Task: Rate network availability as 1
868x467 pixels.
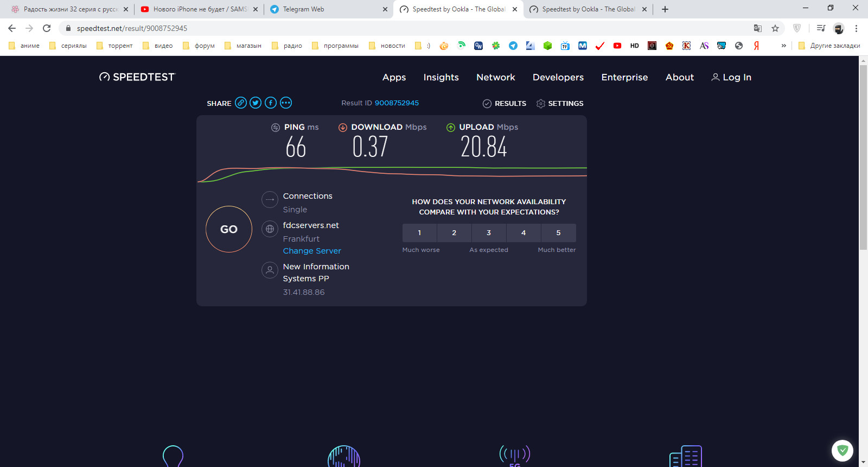Action: (x=419, y=232)
